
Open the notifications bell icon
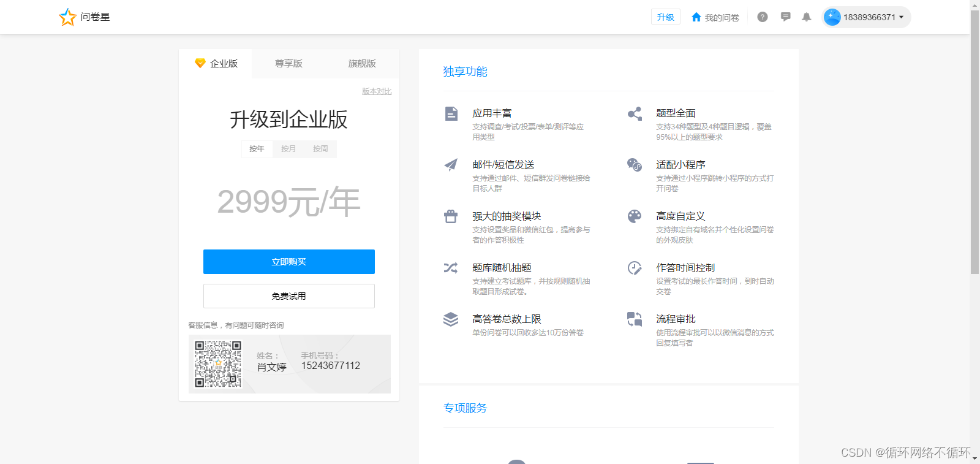point(807,17)
